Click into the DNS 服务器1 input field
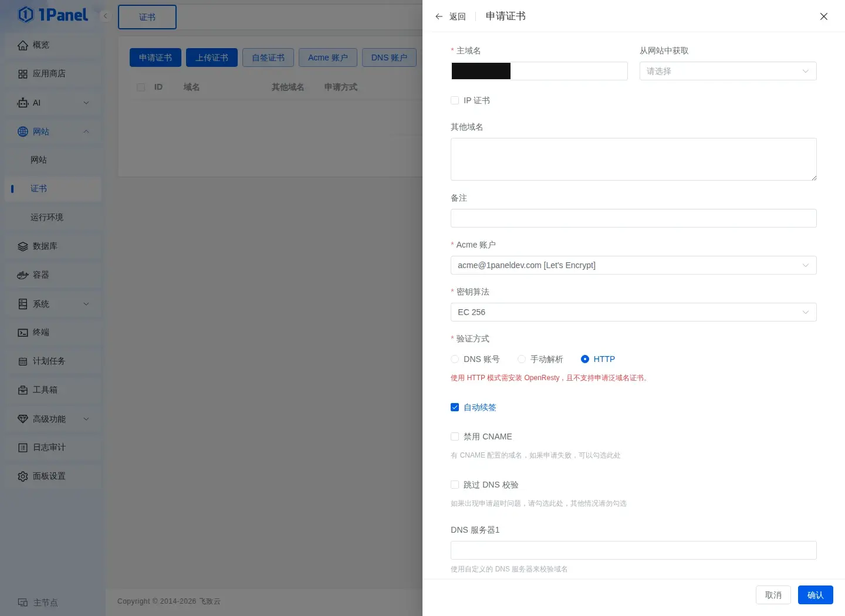 pos(634,550)
